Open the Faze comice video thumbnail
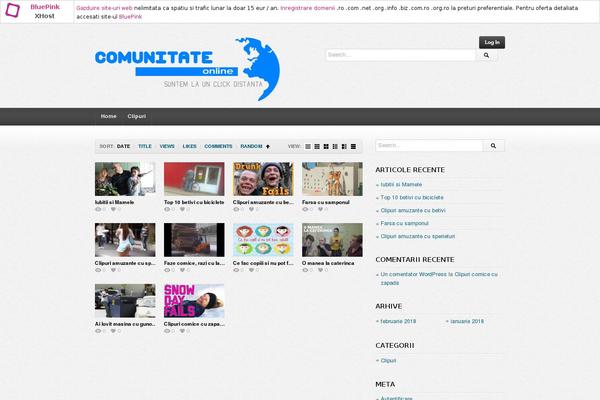Viewport: 600px width, 400px height. coord(194,240)
